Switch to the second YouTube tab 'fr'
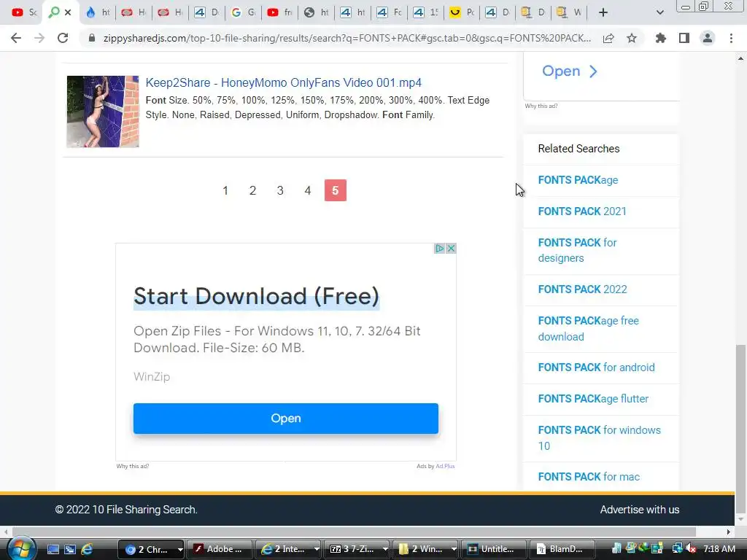The image size is (747, 560). point(279,12)
